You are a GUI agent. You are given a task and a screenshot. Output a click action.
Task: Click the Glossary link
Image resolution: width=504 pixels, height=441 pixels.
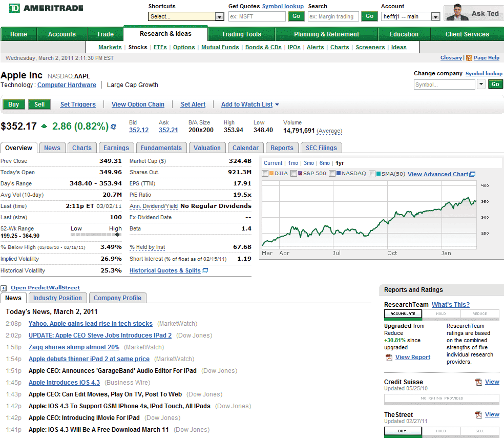coord(451,58)
